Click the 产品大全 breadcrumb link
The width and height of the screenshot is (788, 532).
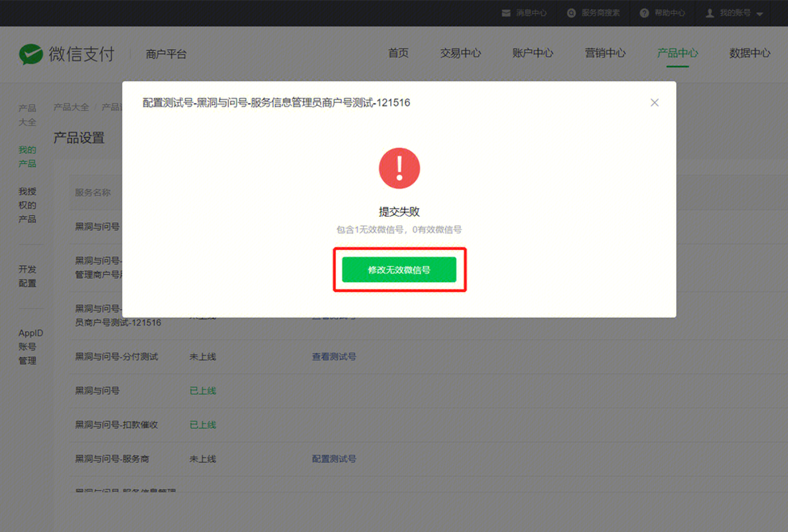click(71, 107)
